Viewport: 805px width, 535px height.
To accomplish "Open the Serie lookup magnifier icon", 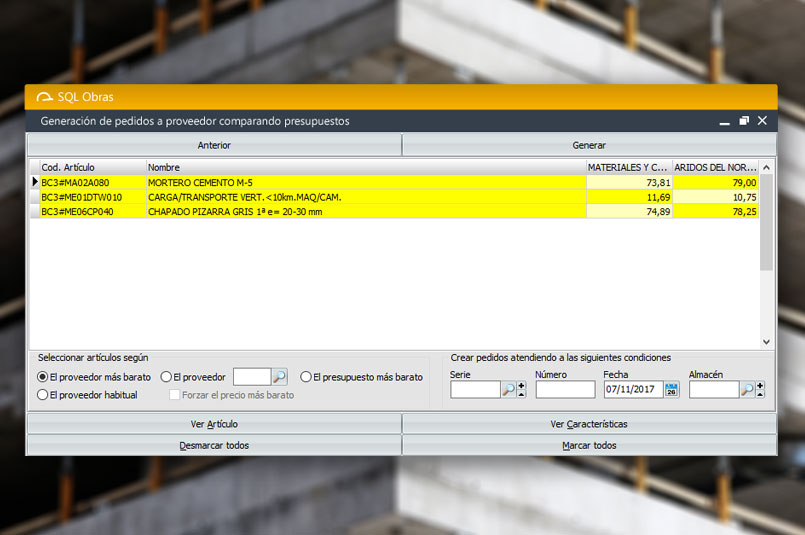I will [x=508, y=390].
